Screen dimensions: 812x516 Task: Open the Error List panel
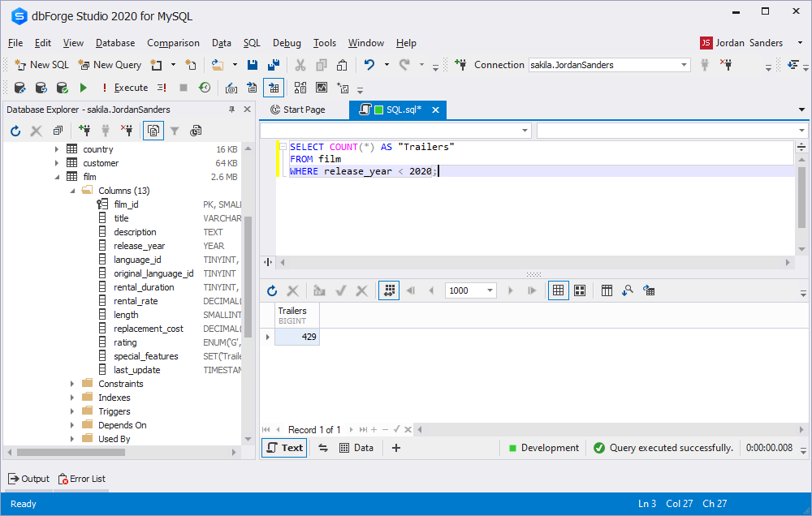(81, 479)
